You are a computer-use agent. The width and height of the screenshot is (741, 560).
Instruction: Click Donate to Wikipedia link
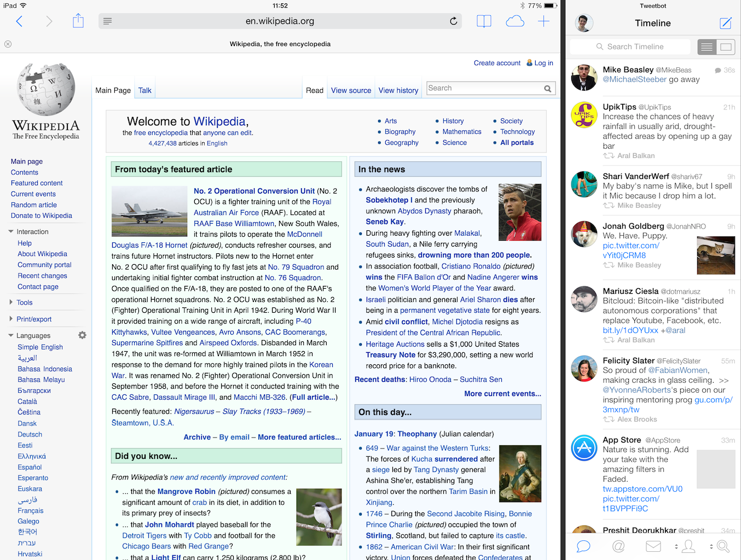point(42,215)
